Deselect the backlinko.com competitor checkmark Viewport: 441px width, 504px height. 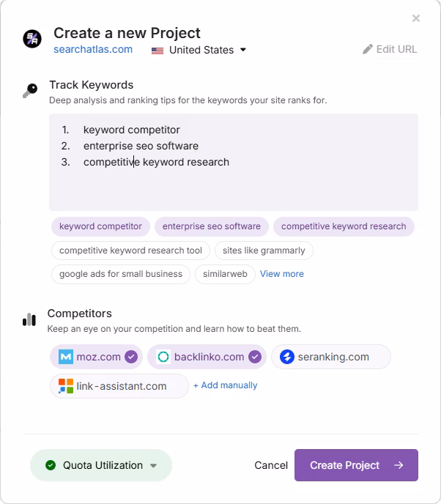255,357
